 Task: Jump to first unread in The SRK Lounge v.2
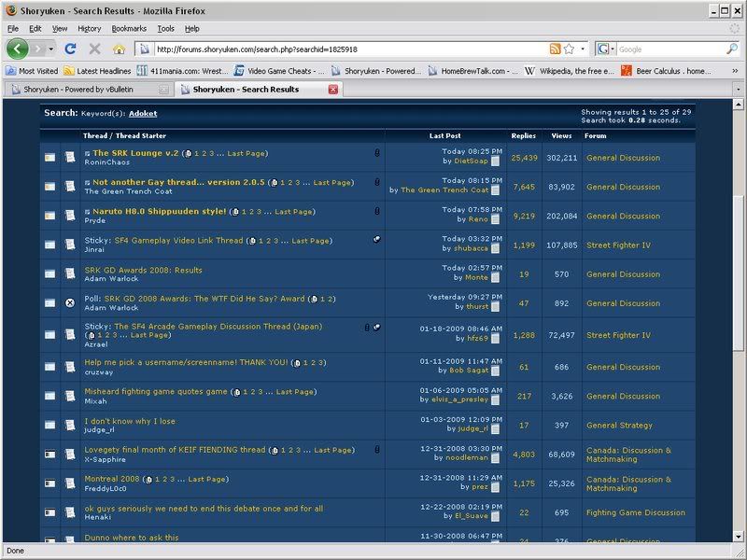point(87,154)
